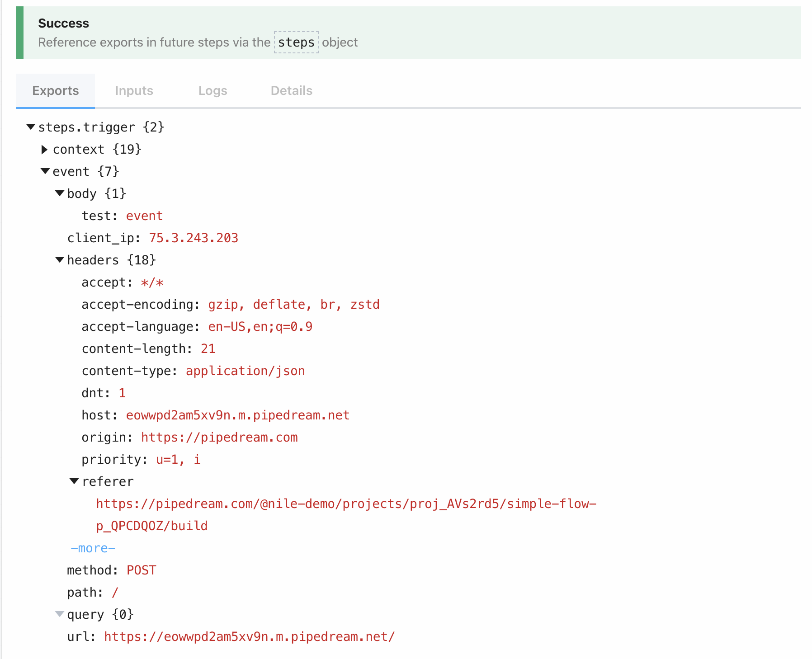812x659 pixels.
Task: Switch to the Inputs tab
Action: tap(134, 91)
